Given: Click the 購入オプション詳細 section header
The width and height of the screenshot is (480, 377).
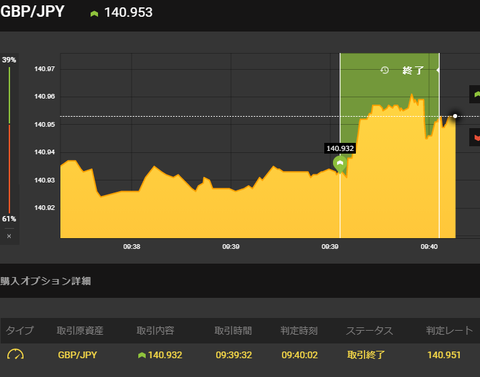Looking at the screenshot, I should pyautogui.click(x=46, y=281).
